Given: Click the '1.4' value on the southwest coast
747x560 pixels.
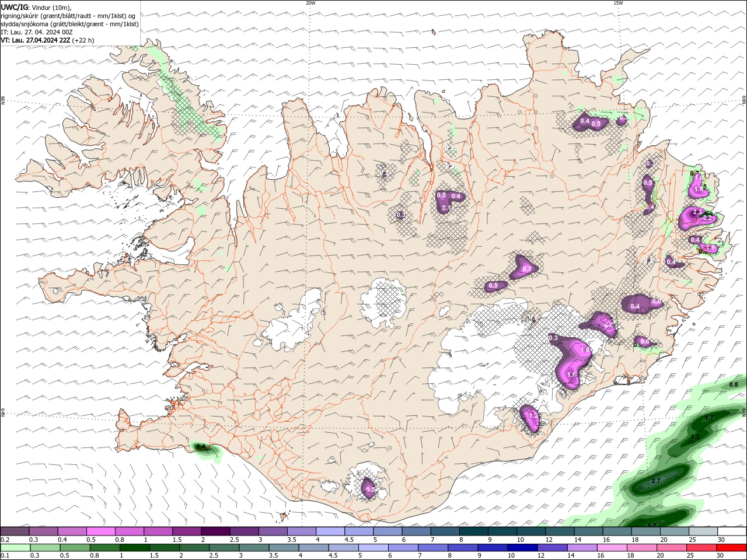Looking at the screenshot, I should [201, 447].
